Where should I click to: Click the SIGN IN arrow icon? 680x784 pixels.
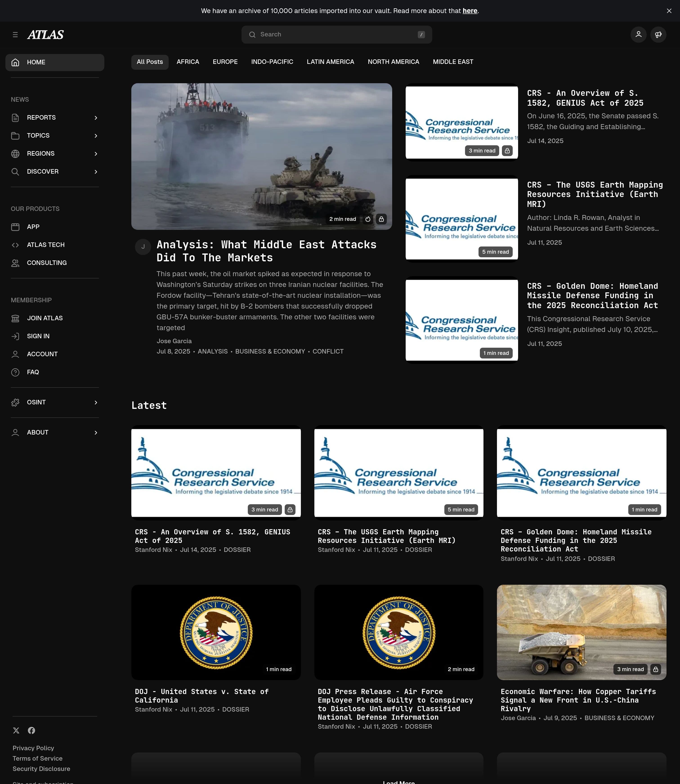pos(15,336)
